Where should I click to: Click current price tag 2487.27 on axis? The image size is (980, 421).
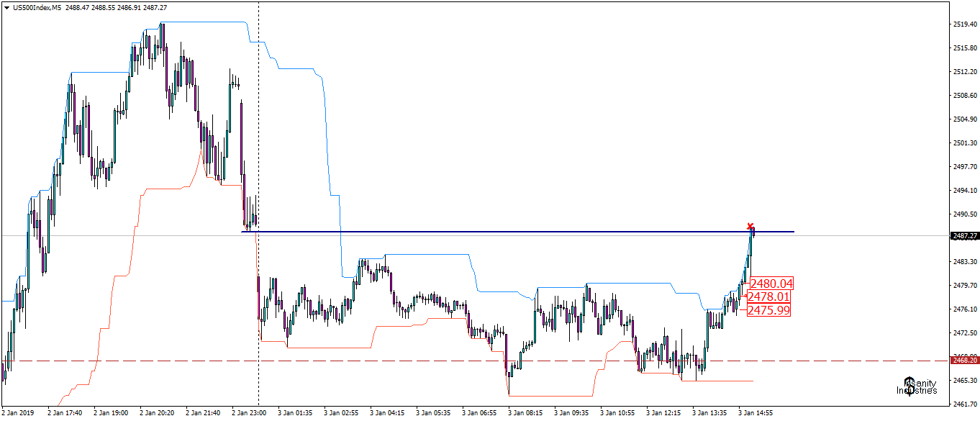pos(963,235)
